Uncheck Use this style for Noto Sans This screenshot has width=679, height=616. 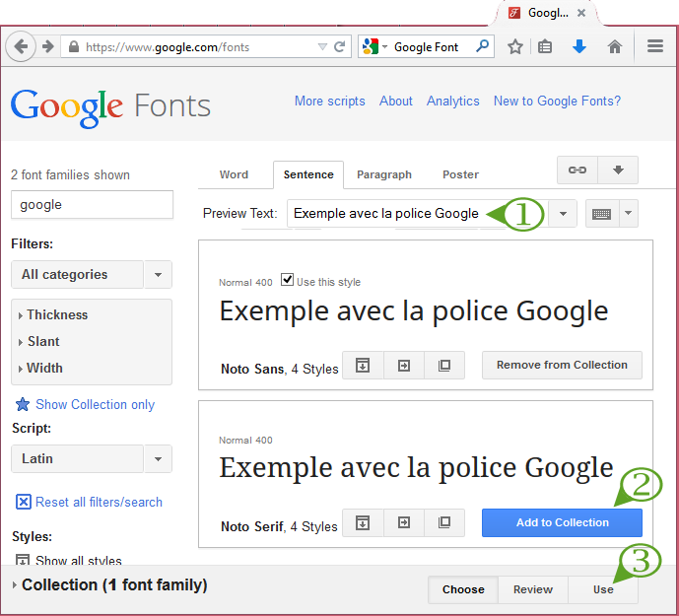point(287,280)
